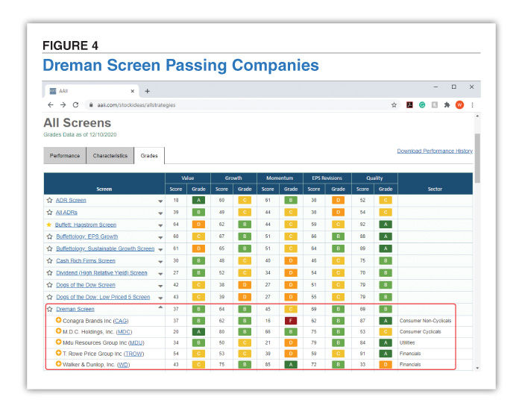Favorite the All ADRs screen star
The image size is (522, 420).
50,212
